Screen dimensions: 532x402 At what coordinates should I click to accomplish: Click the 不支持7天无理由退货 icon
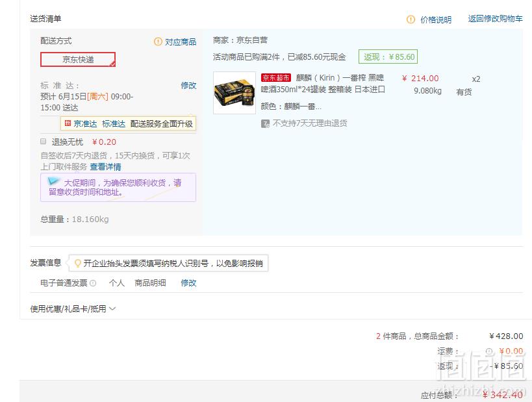265,123
